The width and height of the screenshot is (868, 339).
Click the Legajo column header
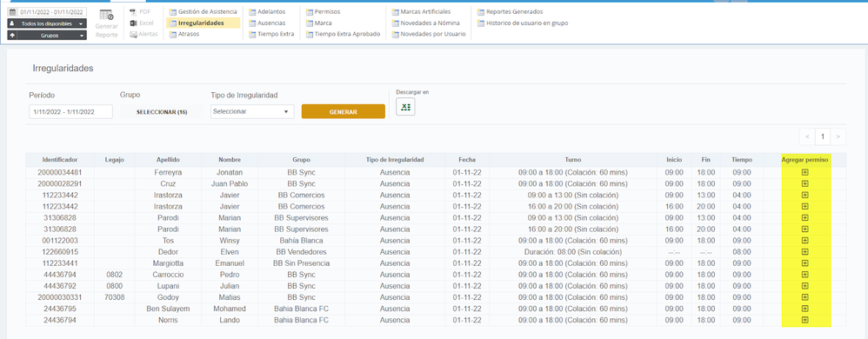tap(115, 160)
